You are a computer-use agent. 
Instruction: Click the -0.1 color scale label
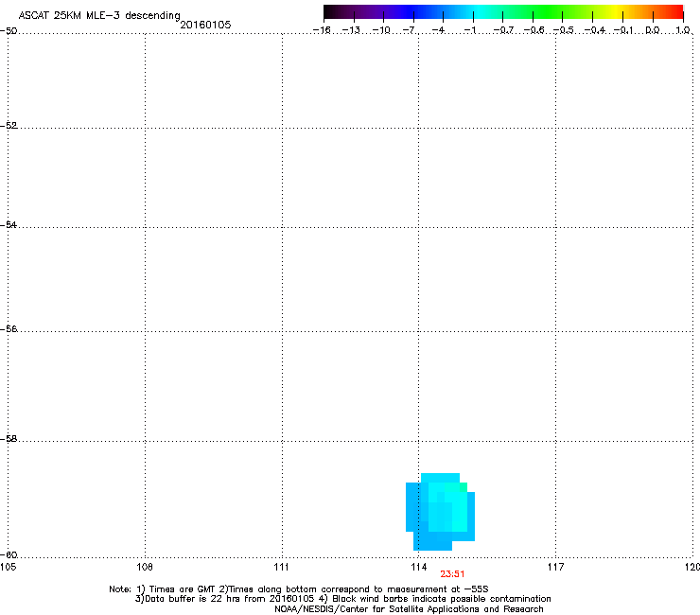[x=623, y=30]
